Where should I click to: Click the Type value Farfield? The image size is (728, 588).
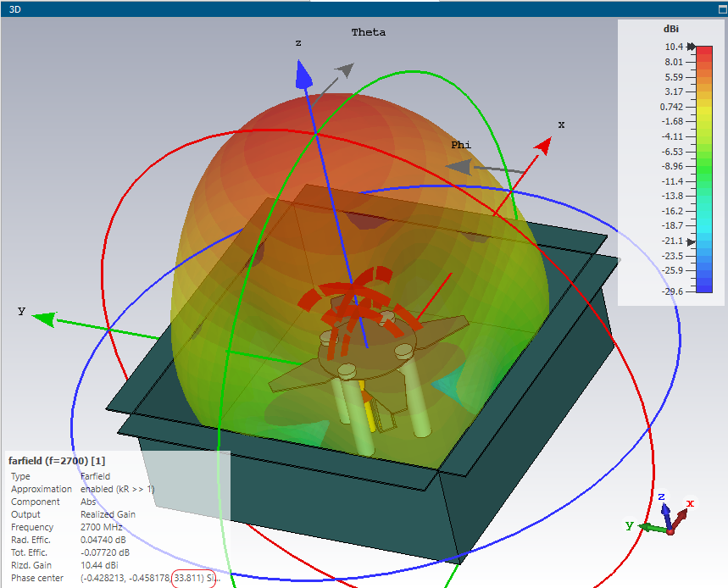pos(95,476)
